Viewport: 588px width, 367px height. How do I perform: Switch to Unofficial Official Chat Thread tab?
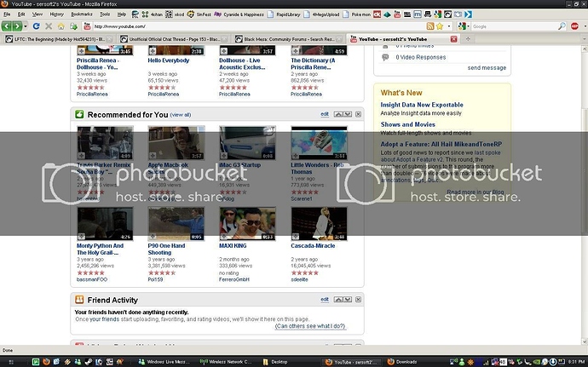(173, 39)
